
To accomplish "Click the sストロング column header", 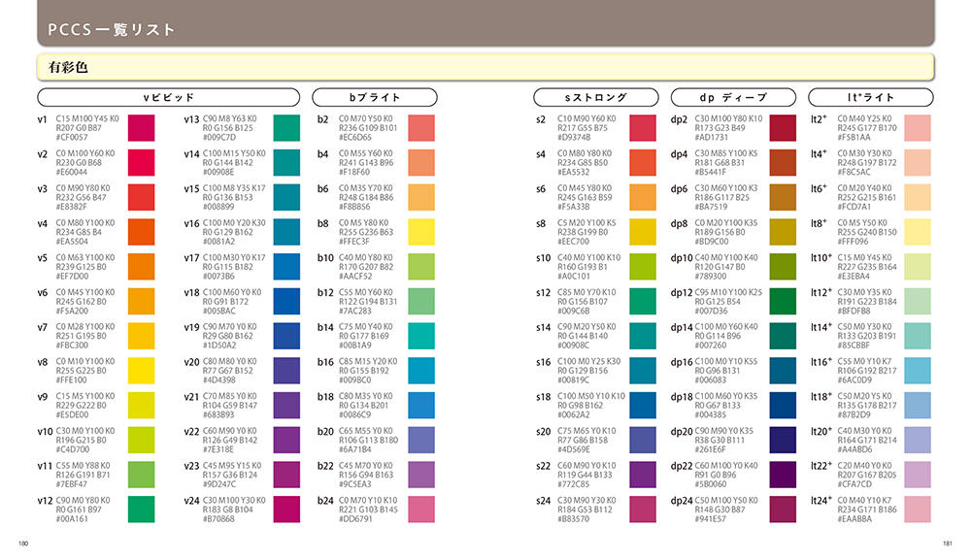I will (x=596, y=98).
